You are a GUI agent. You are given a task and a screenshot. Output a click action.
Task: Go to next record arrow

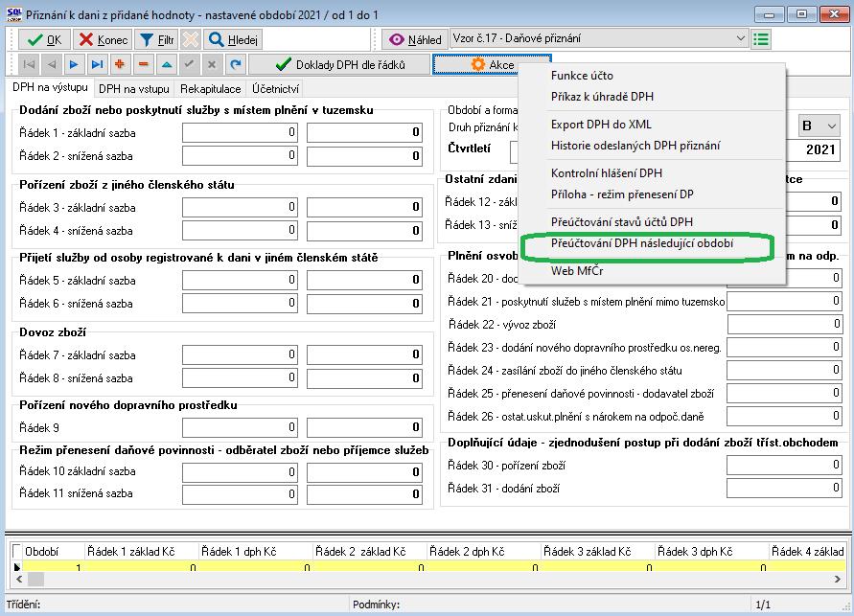tap(74, 65)
